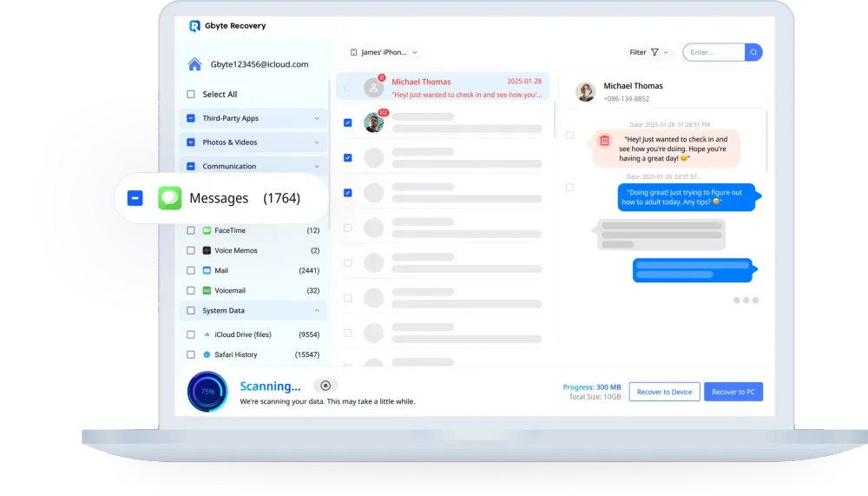Open the James' iPhone device dropdown
This screenshot has height=496, width=868.
[x=384, y=52]
